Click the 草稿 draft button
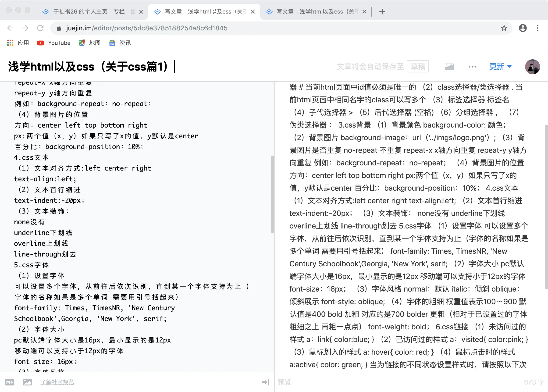Image resolution: width=548 pixels, height=392 pixels. (x=418, y=67)
